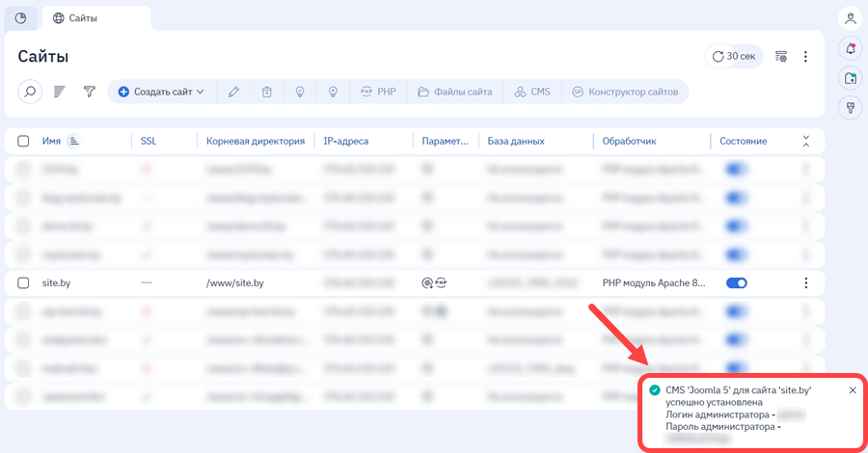
Task: Click the /www/site.by root directory cell
Action: coord(234,283)
